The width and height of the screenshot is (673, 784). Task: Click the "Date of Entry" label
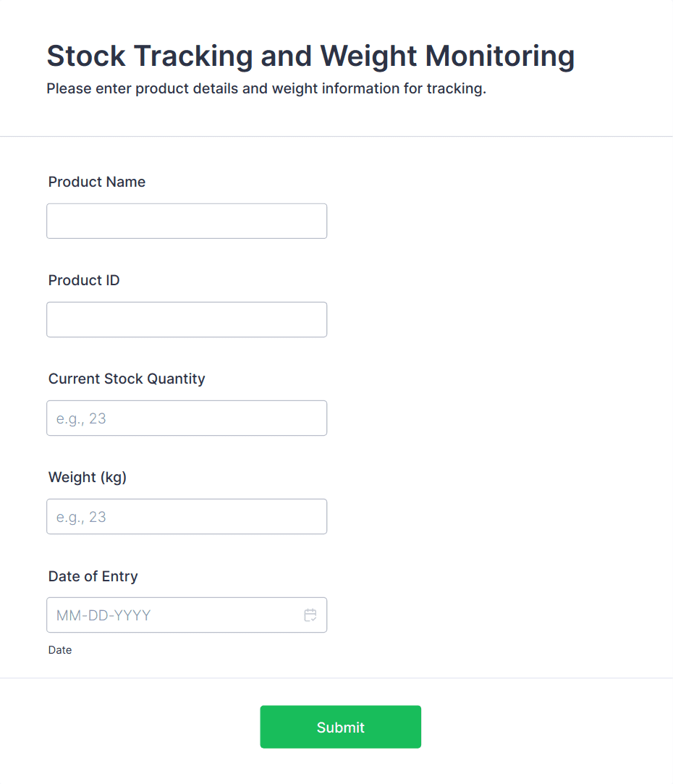point(93,576)
